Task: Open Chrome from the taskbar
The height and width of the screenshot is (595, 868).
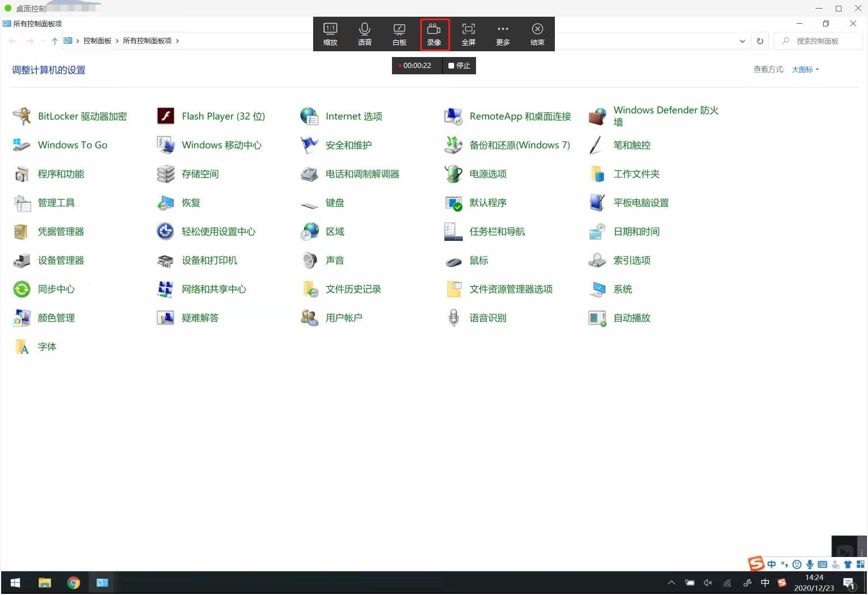Action: coord(74,583)
